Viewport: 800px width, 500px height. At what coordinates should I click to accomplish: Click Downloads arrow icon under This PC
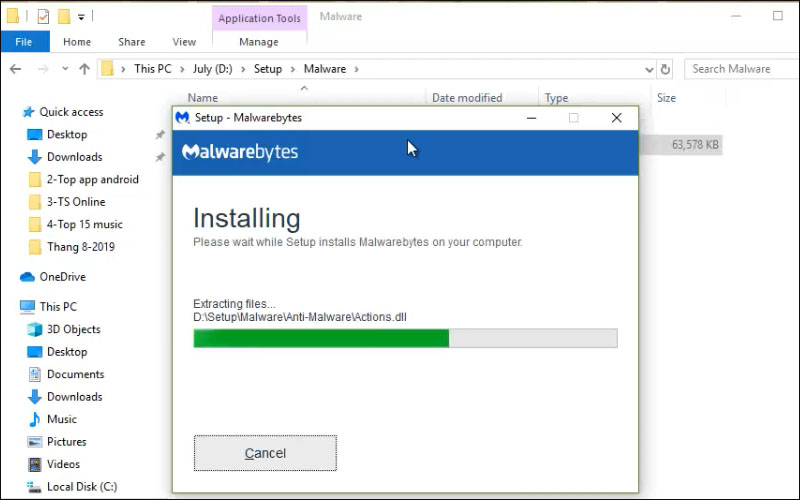[35, 397]
